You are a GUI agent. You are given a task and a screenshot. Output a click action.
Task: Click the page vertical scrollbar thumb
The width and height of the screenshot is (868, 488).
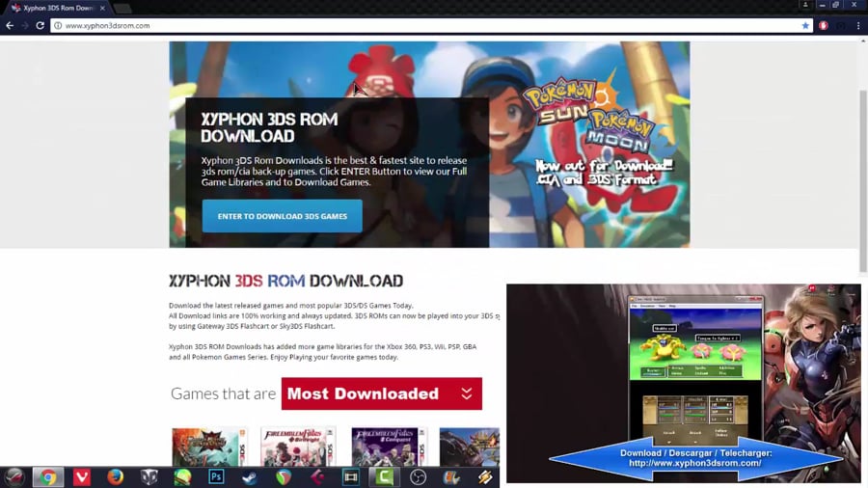863,181
